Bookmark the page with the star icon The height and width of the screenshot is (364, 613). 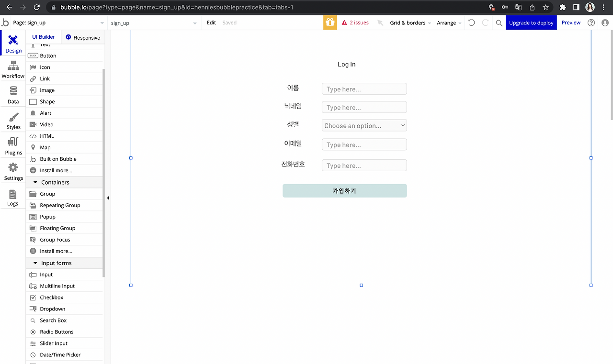(545, 7)
